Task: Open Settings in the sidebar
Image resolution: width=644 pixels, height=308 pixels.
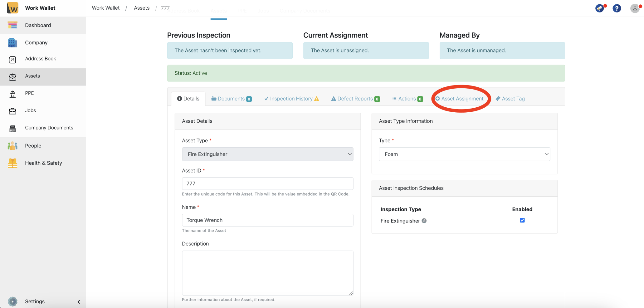Action: coord(35,301)
